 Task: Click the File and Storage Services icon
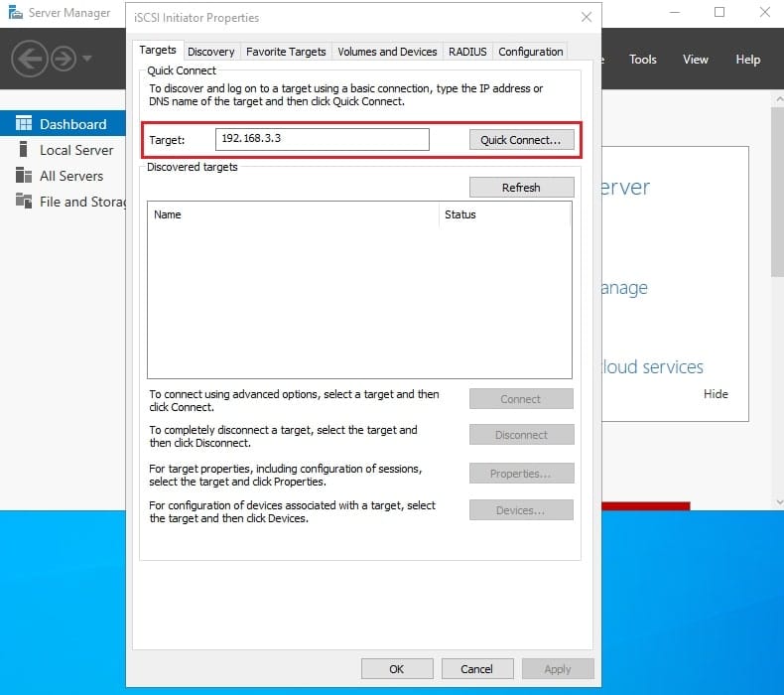[24, 202]
